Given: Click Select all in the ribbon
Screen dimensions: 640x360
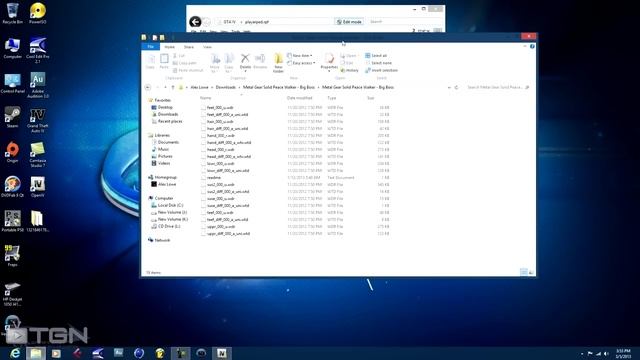Looking at the screenshot, I should [376, 56].
